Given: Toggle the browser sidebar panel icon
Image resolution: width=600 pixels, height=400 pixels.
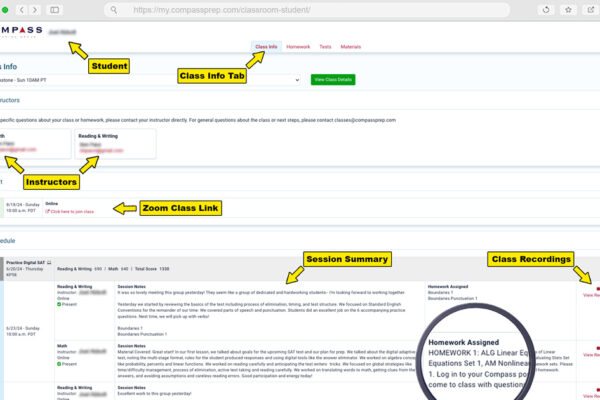Looking at the screenshot, I should point(55,10).
